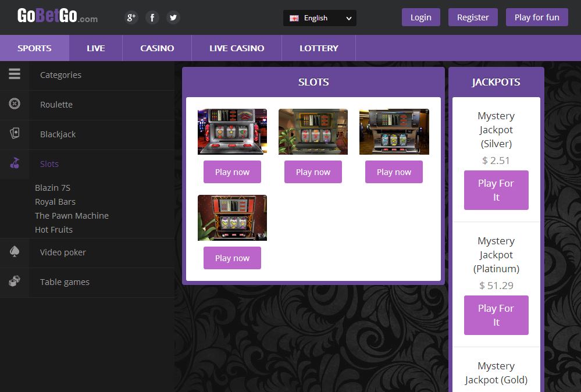Click the Roulette wheel icon

[15, 104]
